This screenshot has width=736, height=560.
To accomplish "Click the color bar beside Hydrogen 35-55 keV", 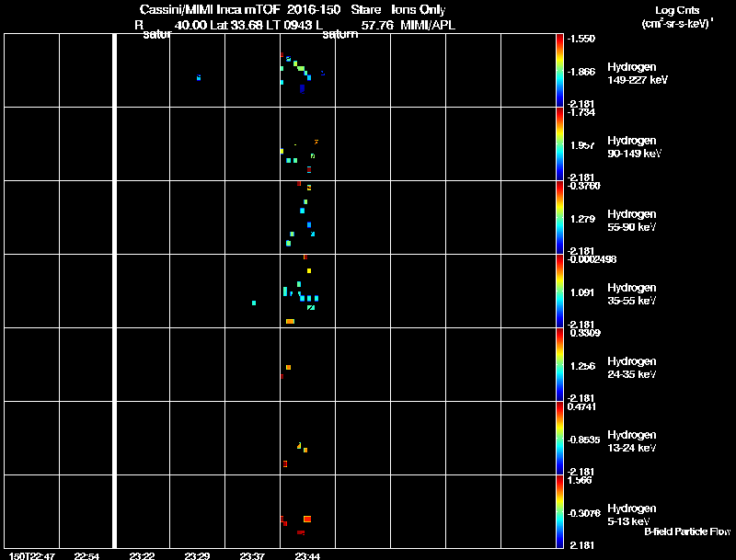I will pos(559,291).
